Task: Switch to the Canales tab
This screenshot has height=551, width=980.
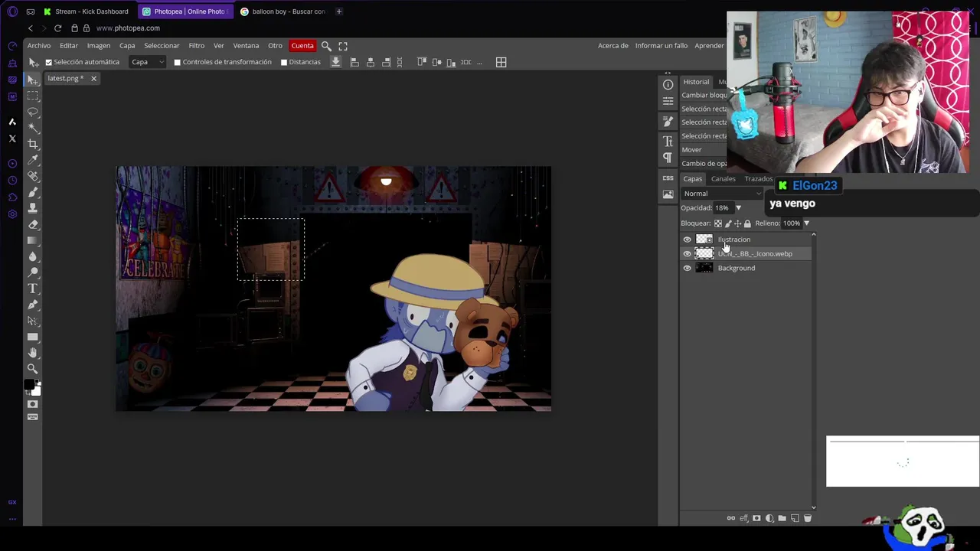Action: [723, 179]
